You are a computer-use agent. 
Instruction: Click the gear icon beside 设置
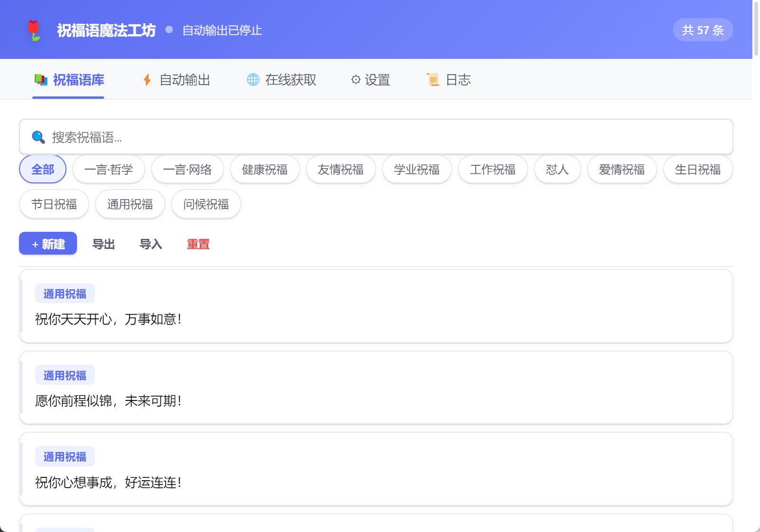356,80
